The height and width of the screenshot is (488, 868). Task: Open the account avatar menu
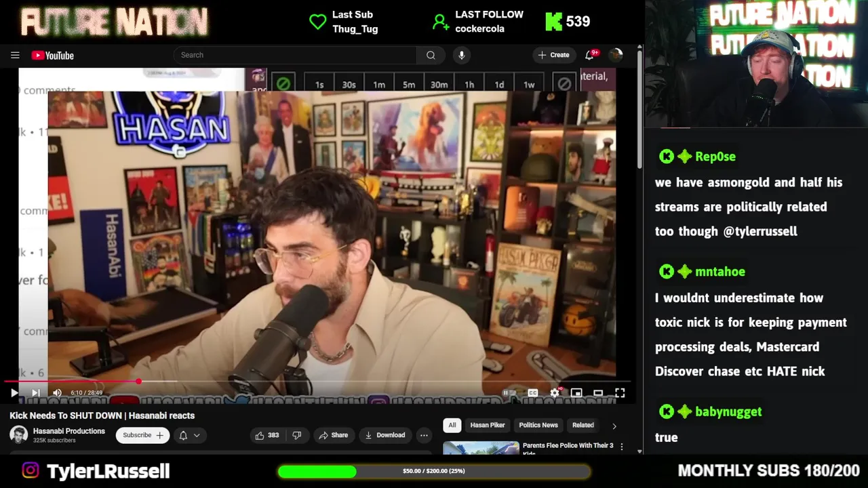coord(616,55)
